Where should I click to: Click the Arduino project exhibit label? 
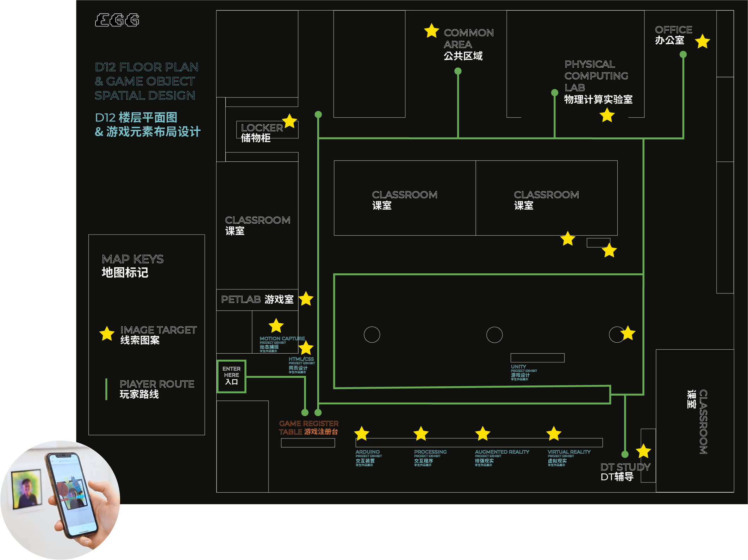click(x=368, y=459)
